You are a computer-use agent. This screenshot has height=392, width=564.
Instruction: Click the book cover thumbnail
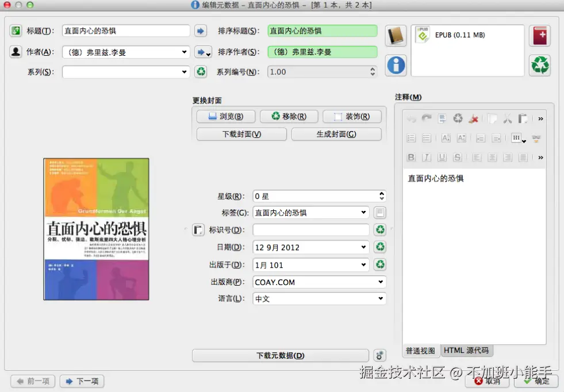[x=97, y=229]
